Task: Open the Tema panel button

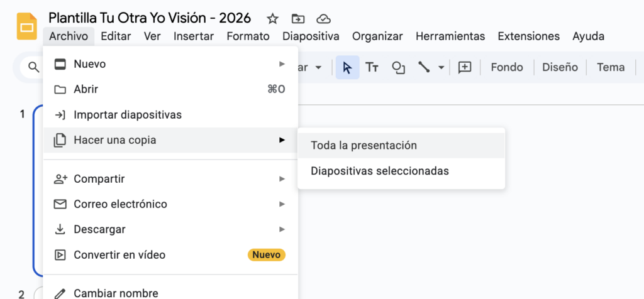Action: tap(611, 67)
